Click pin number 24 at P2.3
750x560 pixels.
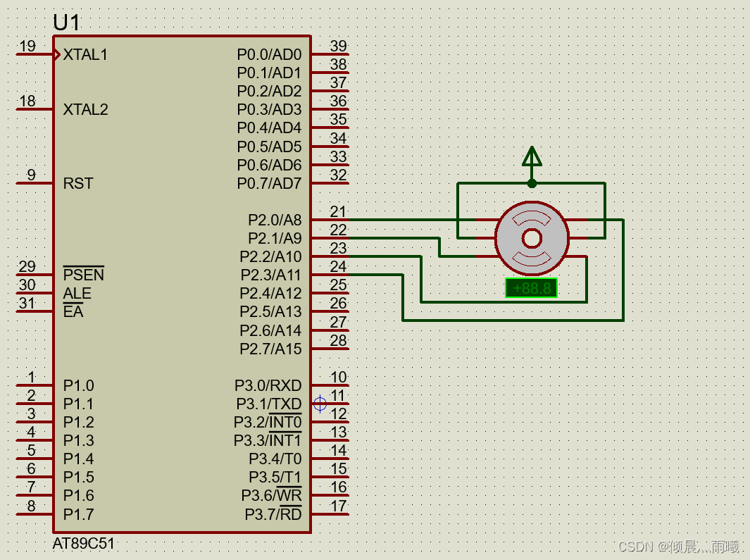338,266
